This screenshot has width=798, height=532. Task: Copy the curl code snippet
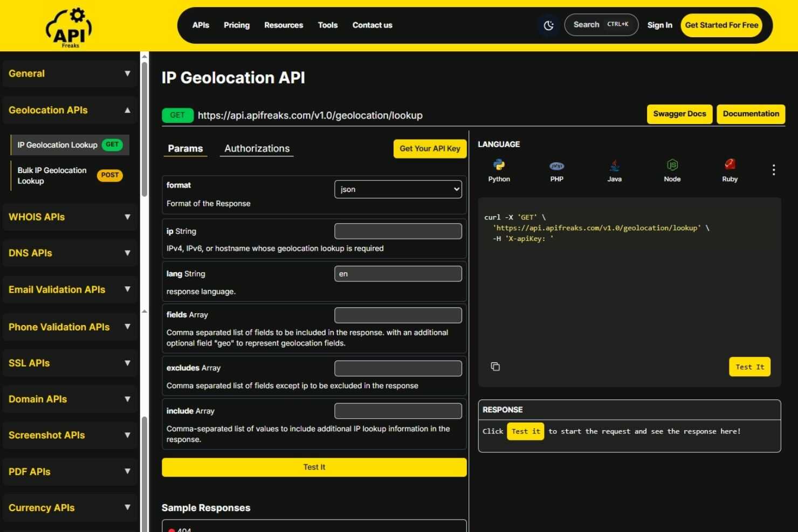pyautogui.click(x=495, y=367)
